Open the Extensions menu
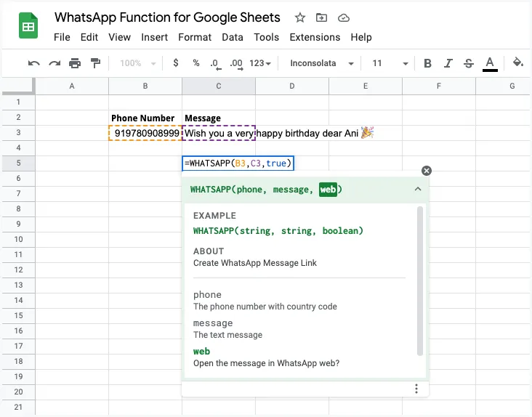This screenshot has height=417, width=532. [x=315, y=37]
